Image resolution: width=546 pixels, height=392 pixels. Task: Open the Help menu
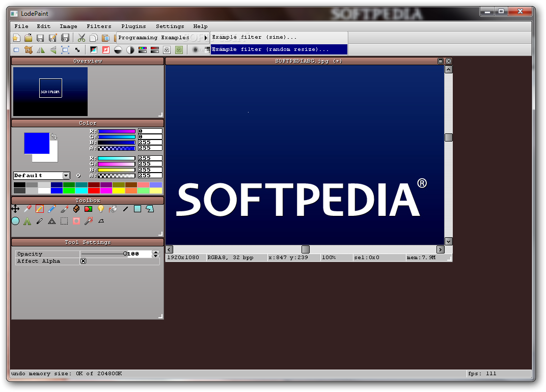click(201, 26)
